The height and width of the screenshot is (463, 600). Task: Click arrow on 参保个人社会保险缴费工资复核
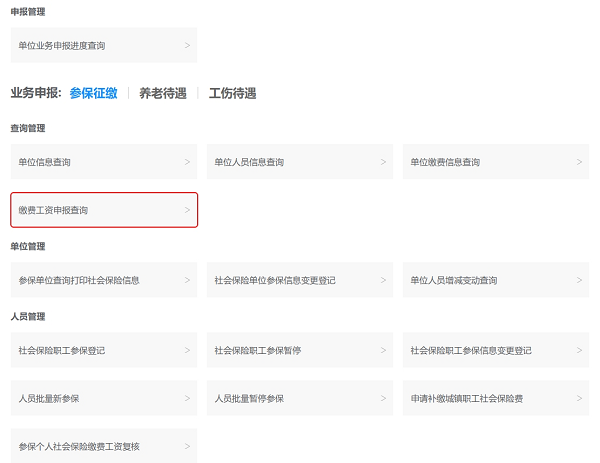187,446
